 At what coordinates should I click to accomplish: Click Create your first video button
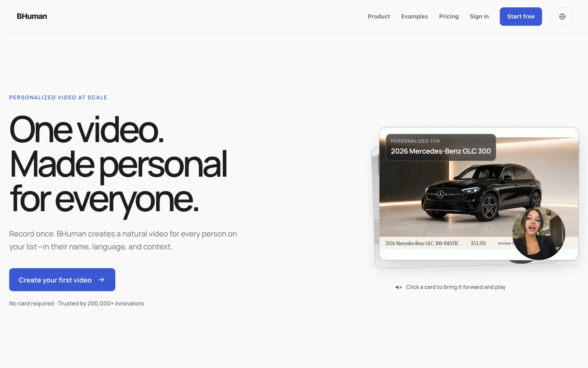tap(62, 280)
